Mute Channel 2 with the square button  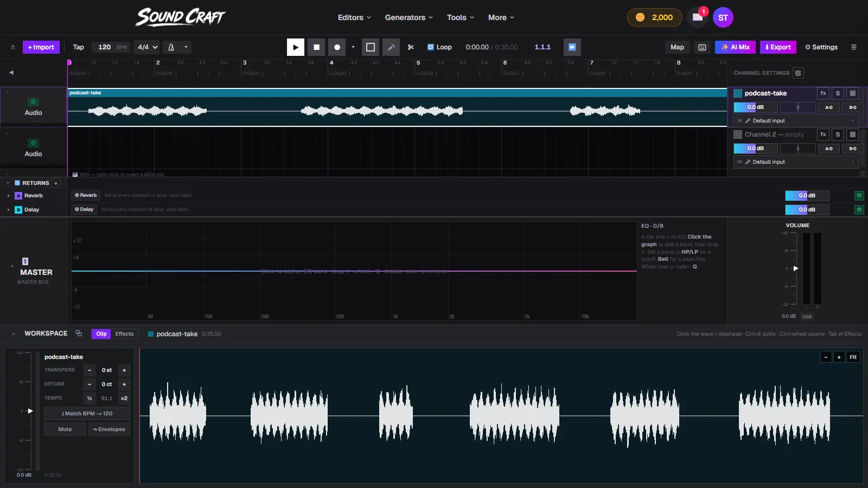point(852,134)
